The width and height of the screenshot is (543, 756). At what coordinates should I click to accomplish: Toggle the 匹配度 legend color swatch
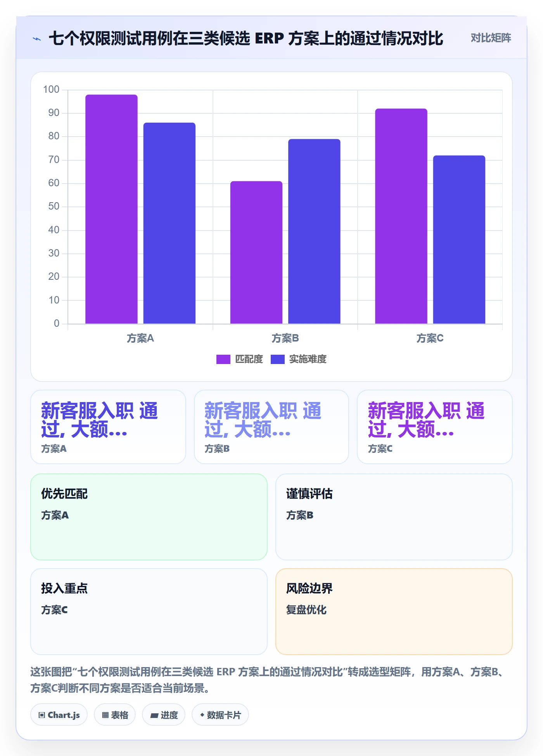pos(223,359)
